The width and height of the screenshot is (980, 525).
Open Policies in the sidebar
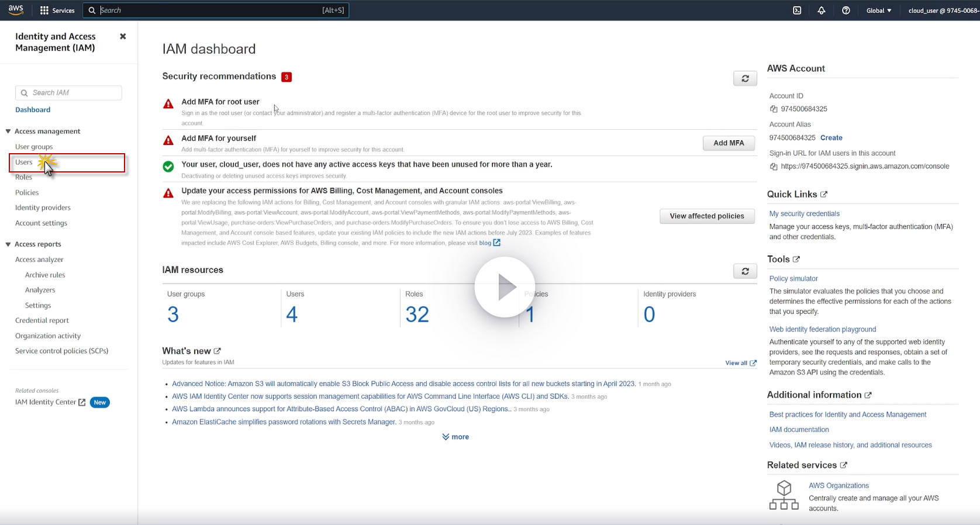tap(27, 192)
